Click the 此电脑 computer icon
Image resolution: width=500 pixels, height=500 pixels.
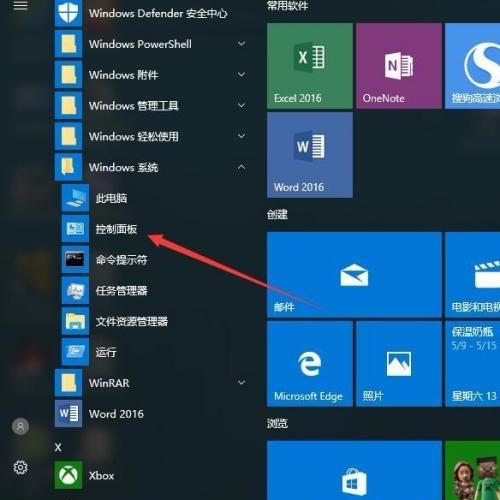(75, 198)
